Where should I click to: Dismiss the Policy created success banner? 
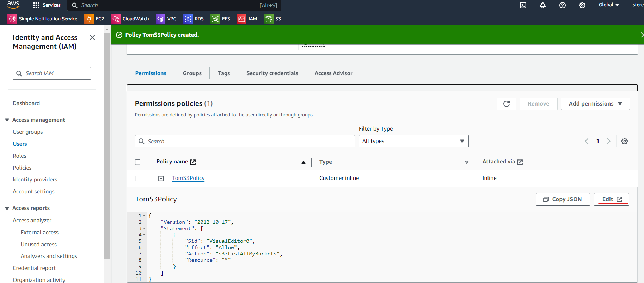point(642,35)
